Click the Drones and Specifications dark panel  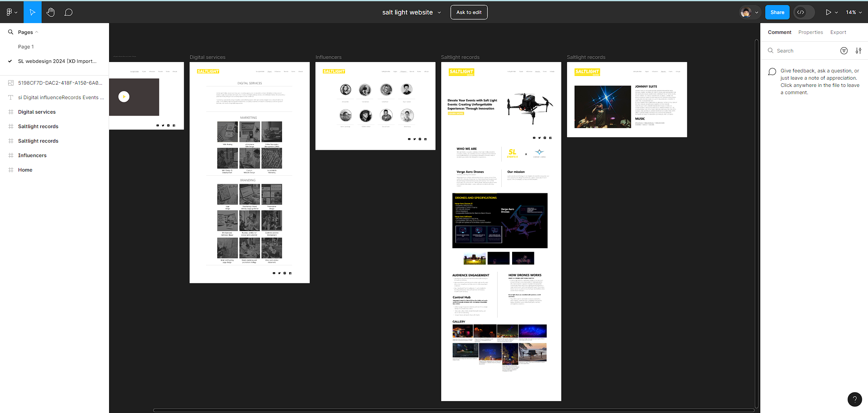click(x=500, y=221)
